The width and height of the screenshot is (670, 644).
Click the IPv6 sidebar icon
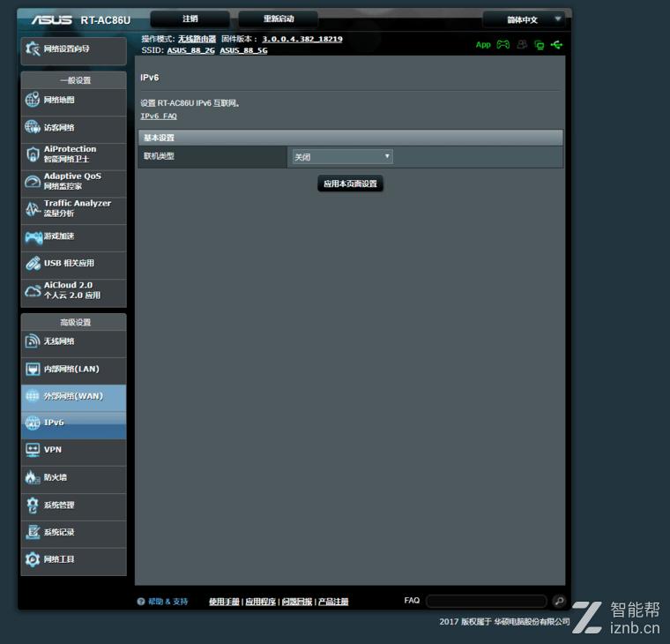33,423
